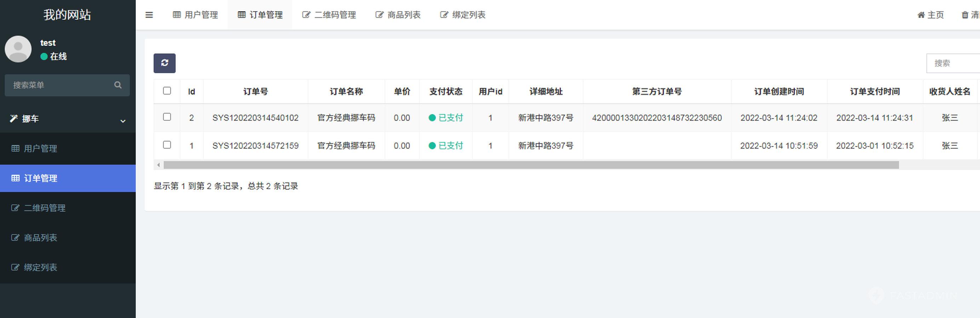Click the magnifier icon in menu search
Screen dimensions: 980x318
tap(118, 85)
